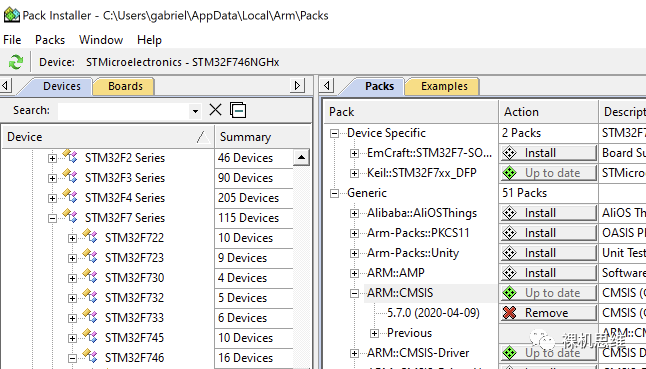
Task: Collapse the Generic packs group
Action: pos(335,194)
